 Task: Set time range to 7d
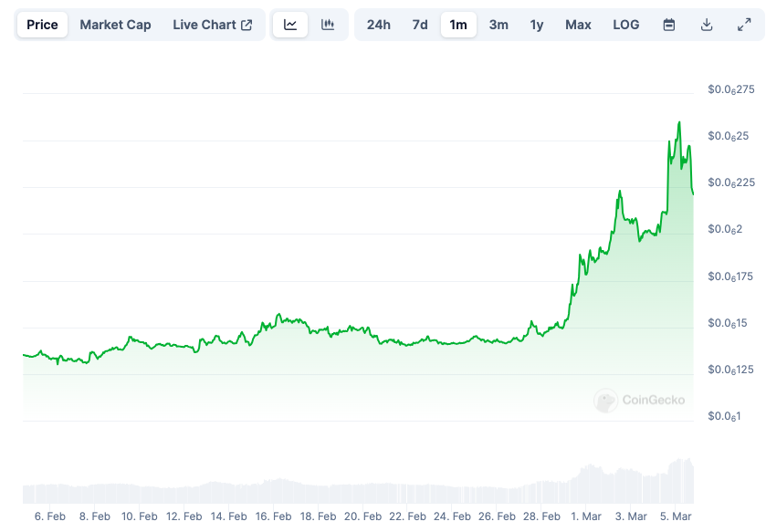(x=420, y=25)
